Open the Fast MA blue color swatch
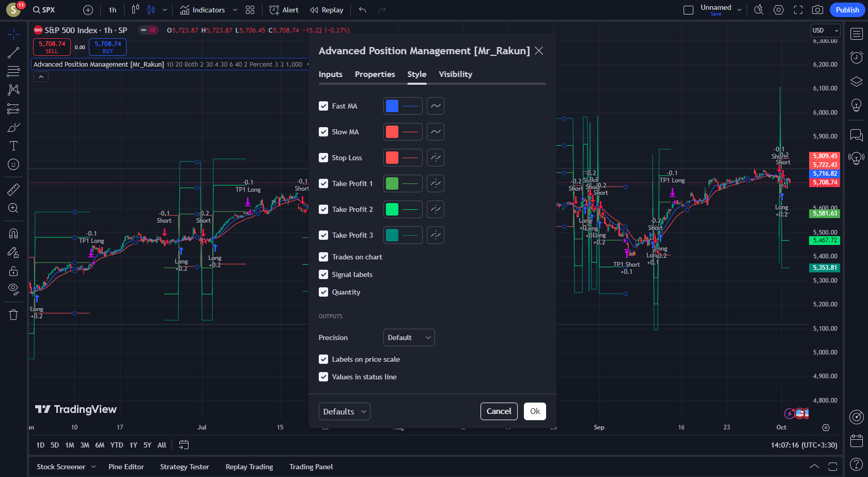 tap(392, 106)
